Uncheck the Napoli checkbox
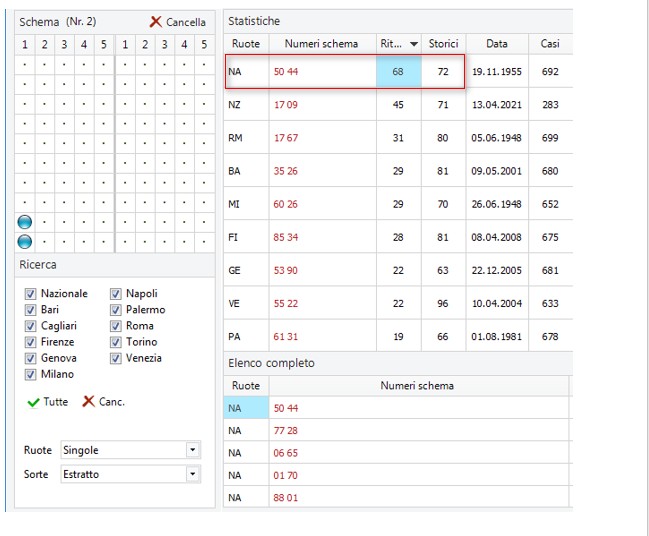Viewport: 649px width, 536px height. pyautogui.click(x=115, y=294)
